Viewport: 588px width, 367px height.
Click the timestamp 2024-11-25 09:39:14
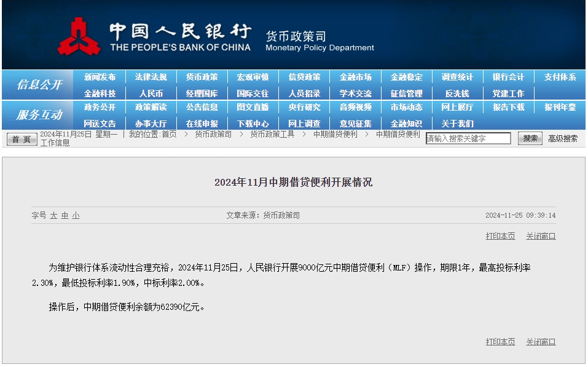520,215
